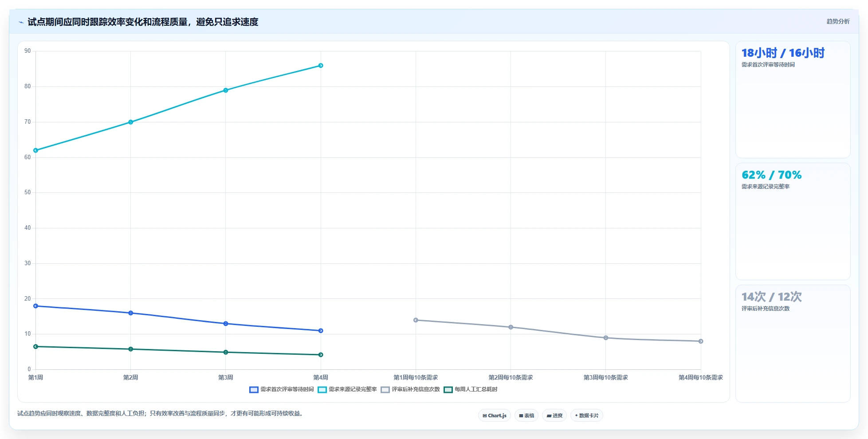
Task: Click y-axis tick label 70
Action: [27, 122]
